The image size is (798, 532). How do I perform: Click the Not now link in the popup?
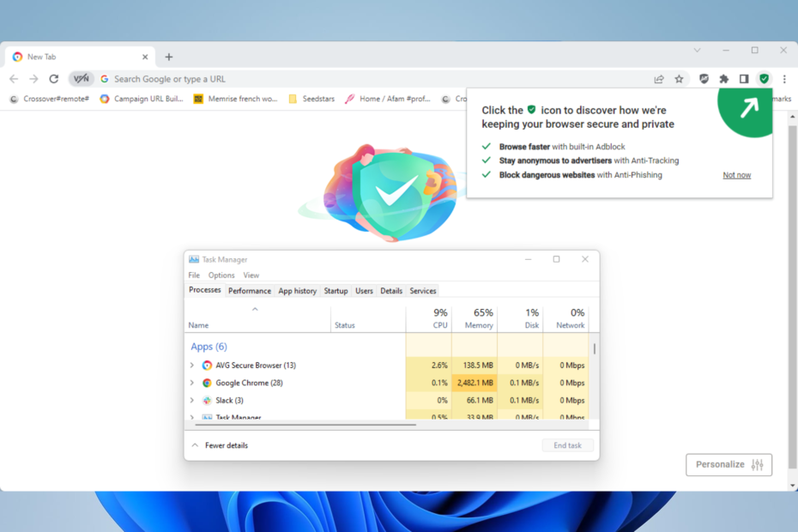click(x=736, y=174)
